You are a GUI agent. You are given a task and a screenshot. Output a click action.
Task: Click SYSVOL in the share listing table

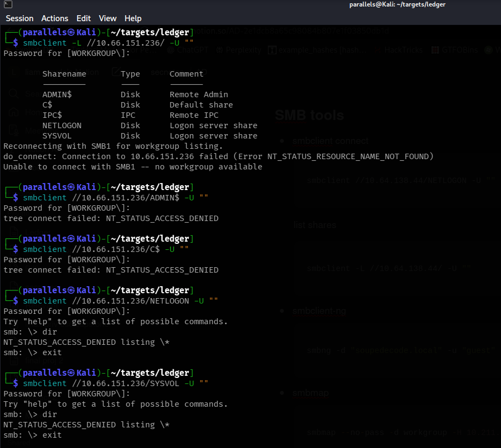pyautogui.click(x=57, y=136)
